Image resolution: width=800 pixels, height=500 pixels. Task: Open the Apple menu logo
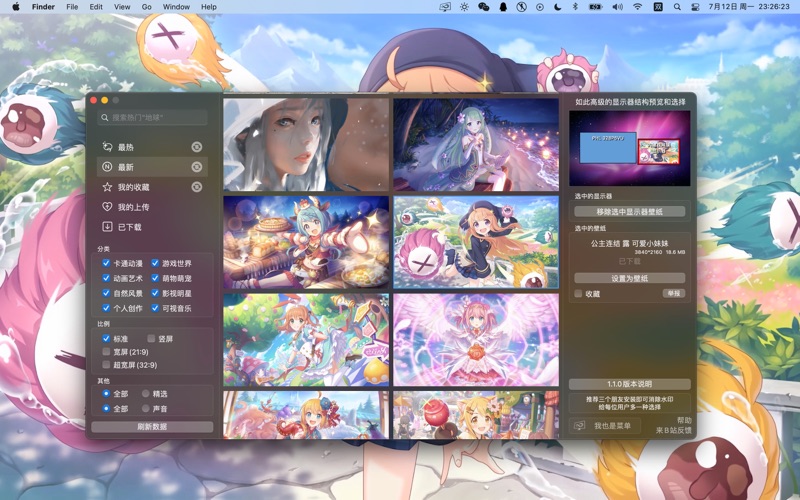(x=15, y=7)
